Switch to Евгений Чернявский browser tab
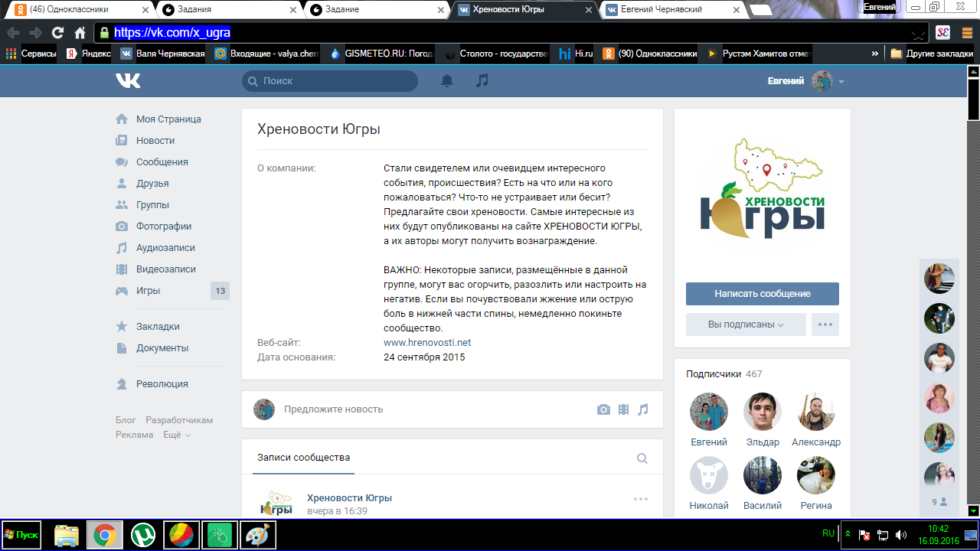This screenshot has width=980, height=551. pos(671,10)
